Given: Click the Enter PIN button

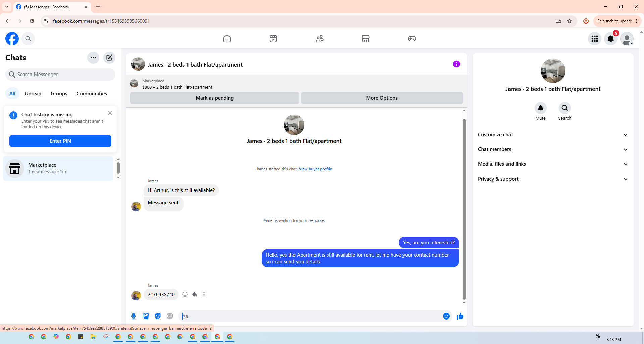Looking at the screenshot, I should [60, 141].
